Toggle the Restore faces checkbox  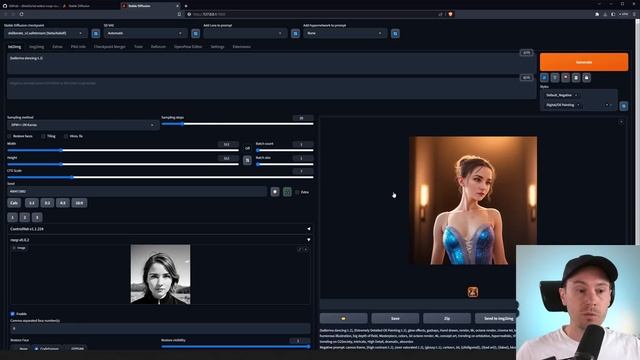click(9, 136)
